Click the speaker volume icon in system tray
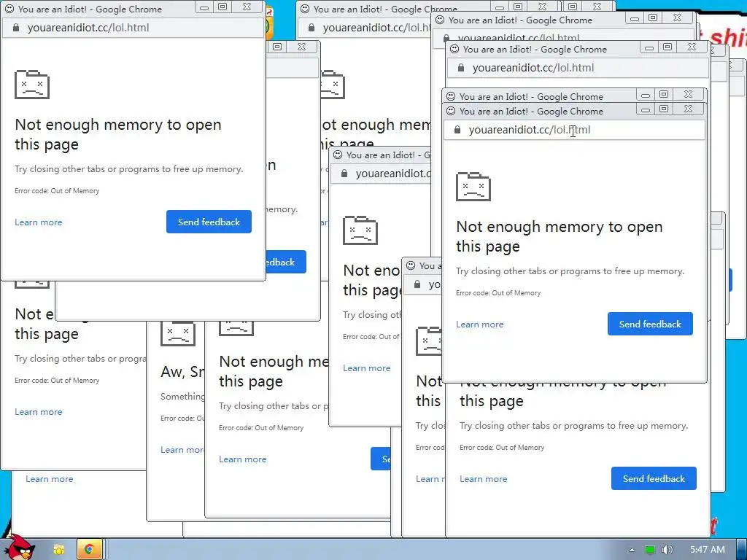747x560 pixels. click(667, 550)
